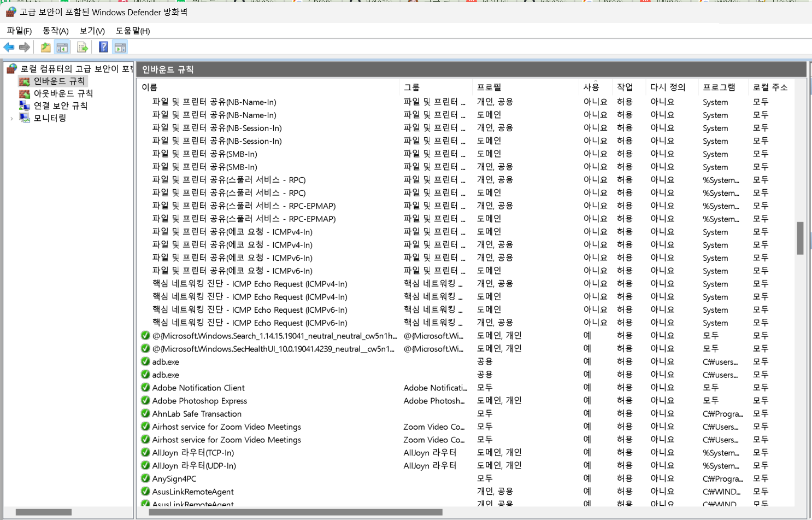812x520 pixels.
Task: Click the 연결 보안 규칙 tree icon
Action: point(25,106)
